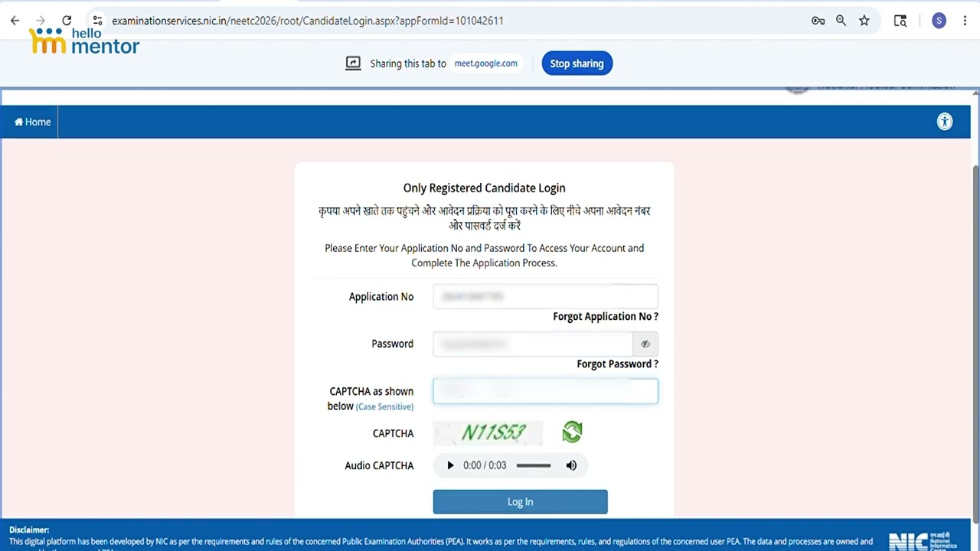Image resolution: width=980 pixels, height=551 pixels.
Task: Click the URL in the address bar
Action: (x=308, y=21)
